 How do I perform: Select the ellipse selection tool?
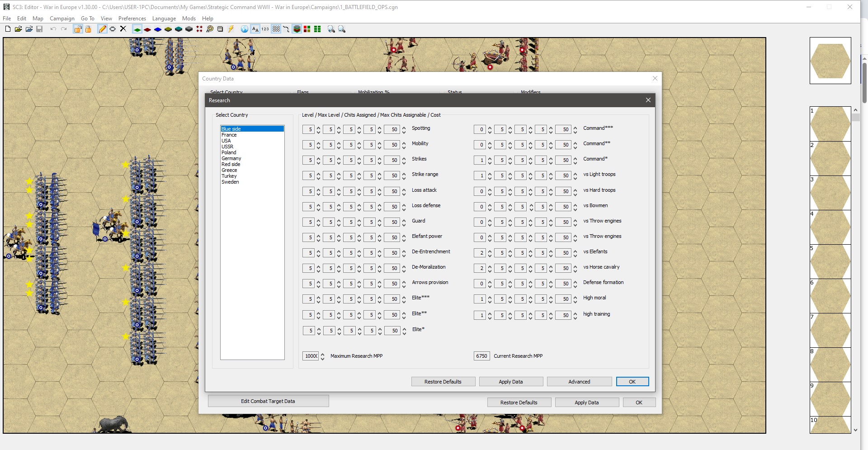pos(113,29)
